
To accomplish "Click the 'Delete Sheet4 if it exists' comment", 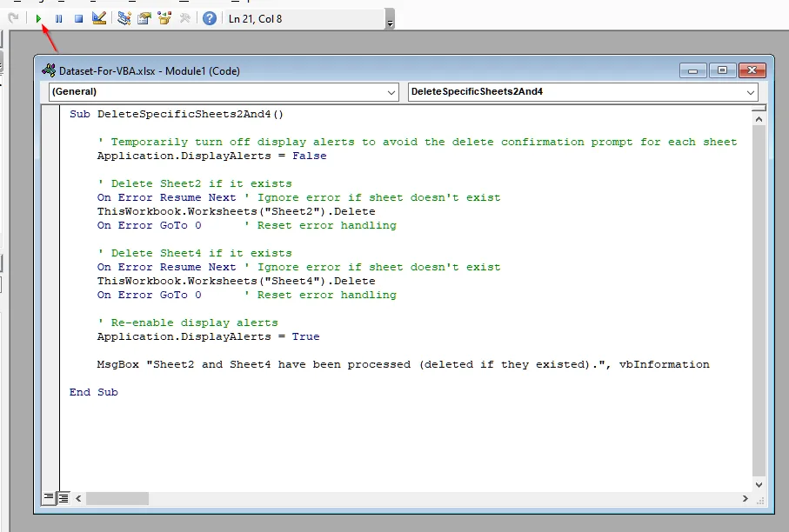I will (195, 253).
